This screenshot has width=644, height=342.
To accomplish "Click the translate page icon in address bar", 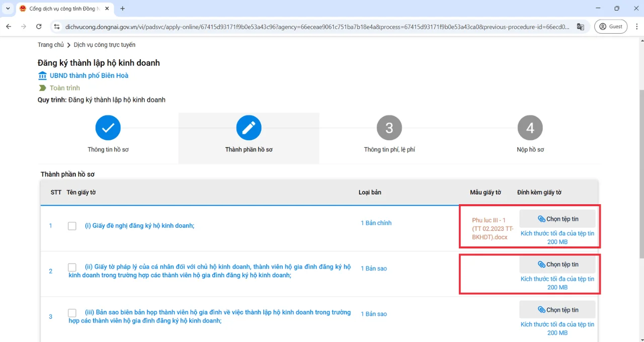I will [580, 27].
